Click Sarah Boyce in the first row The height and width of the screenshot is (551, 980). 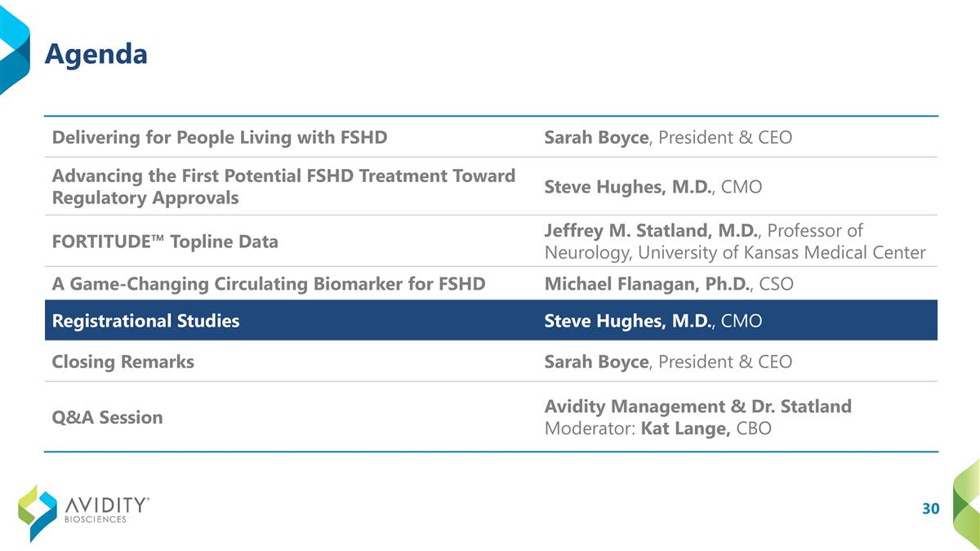click(595, 137)
